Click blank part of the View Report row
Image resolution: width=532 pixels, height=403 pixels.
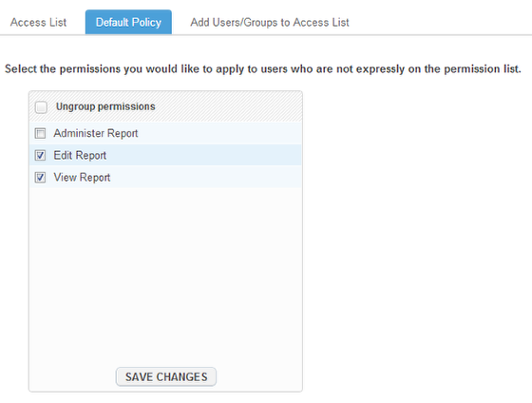[205, 177]
